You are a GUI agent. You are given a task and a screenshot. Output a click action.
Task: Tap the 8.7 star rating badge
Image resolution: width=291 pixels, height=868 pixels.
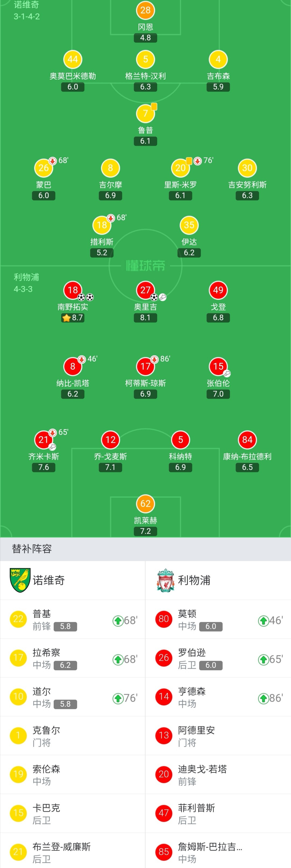73,318
